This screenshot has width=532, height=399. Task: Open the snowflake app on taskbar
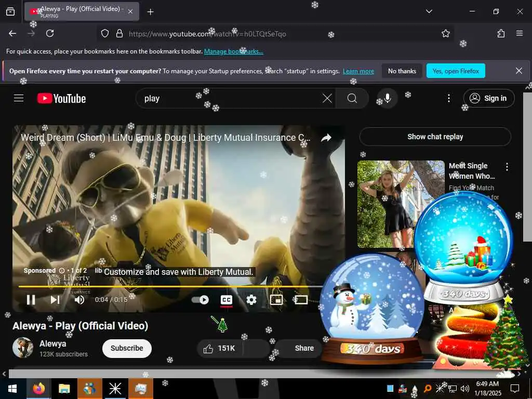point(115,389)
